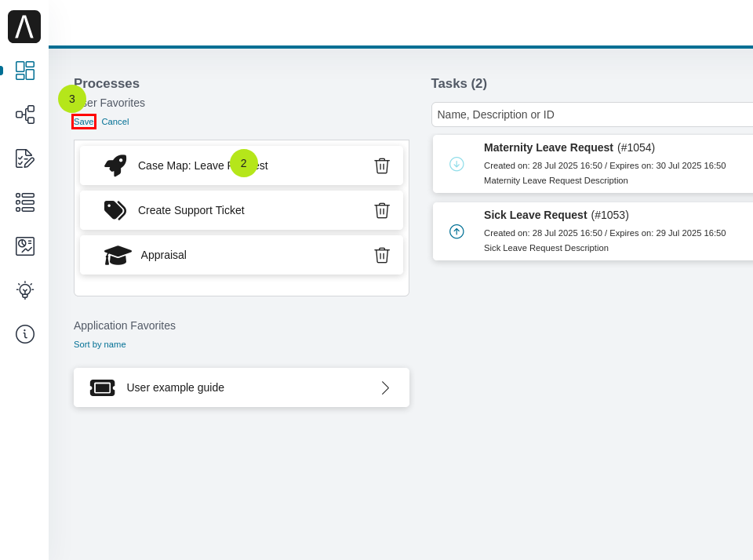Click the Axon Ivy logo at top left

coord(24,26)
